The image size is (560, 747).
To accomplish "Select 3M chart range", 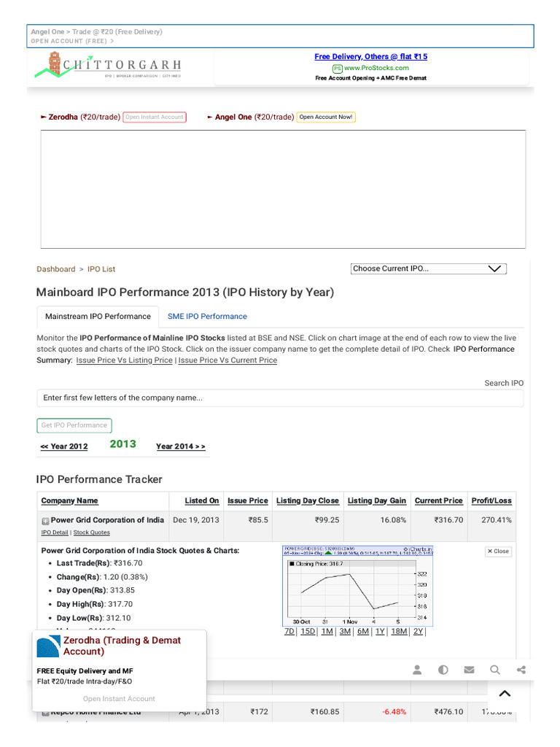I will (345, 631).
